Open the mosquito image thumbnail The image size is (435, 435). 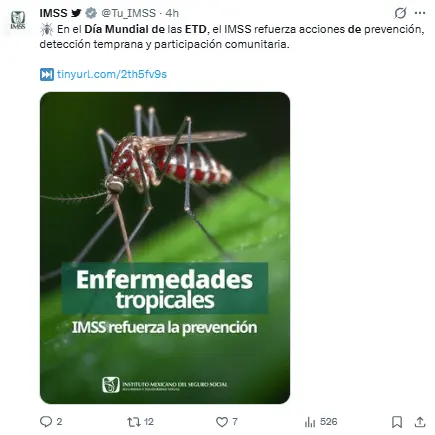[165, 248]
